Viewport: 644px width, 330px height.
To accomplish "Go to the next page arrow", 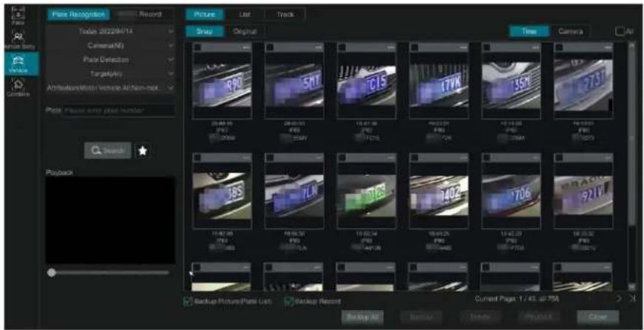I will click(620, 299).
